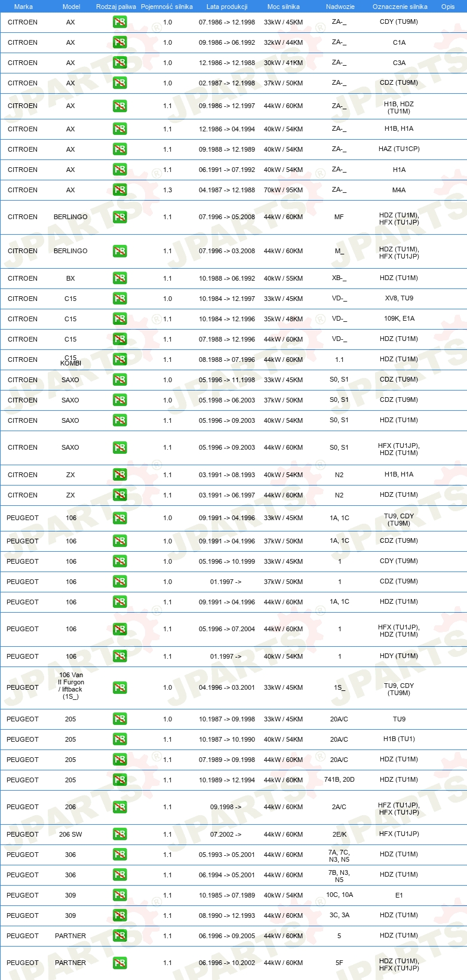Click the '40kW / 55KM' power cell

(283, 278)
